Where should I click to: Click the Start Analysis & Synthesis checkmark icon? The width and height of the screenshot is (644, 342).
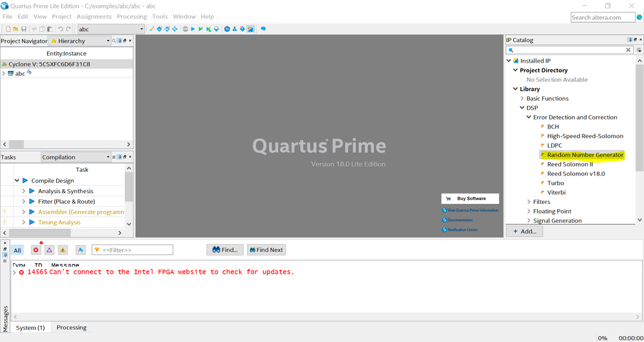pyautogui.click(x=200, y=29)
